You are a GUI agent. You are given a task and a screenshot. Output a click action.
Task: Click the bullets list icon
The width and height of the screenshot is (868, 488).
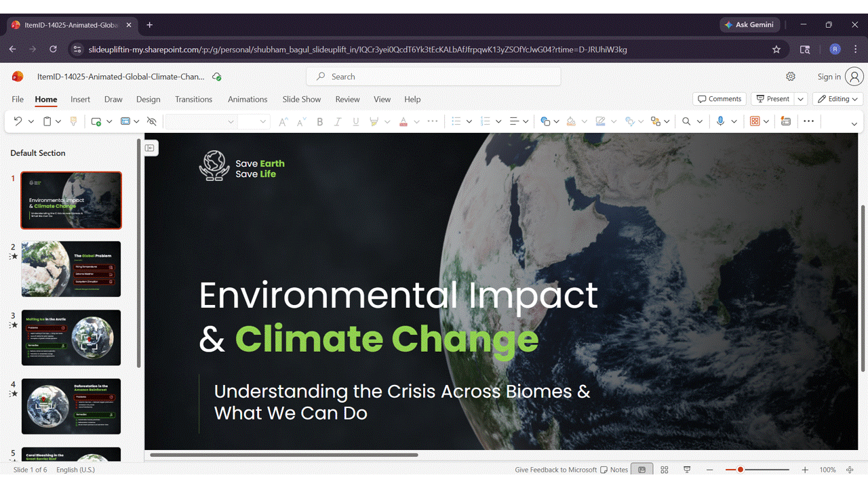(456, 121)
